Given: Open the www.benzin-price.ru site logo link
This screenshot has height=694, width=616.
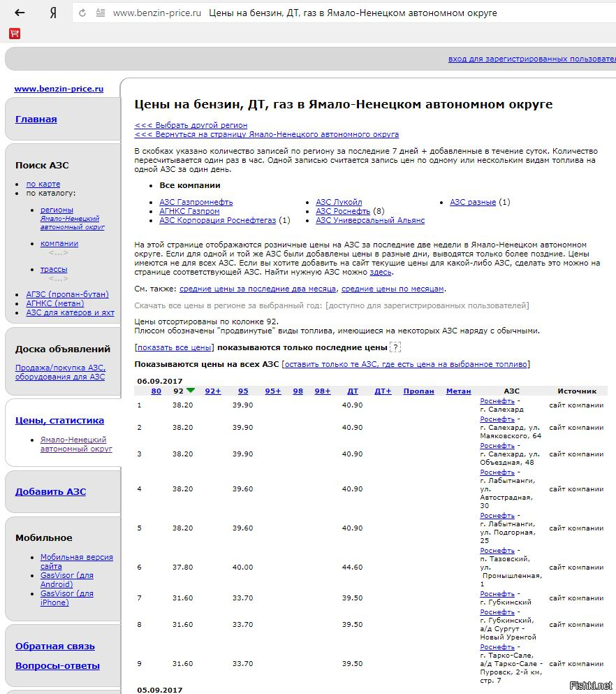Looking at the screenshot, I should [x=59, y=89].
